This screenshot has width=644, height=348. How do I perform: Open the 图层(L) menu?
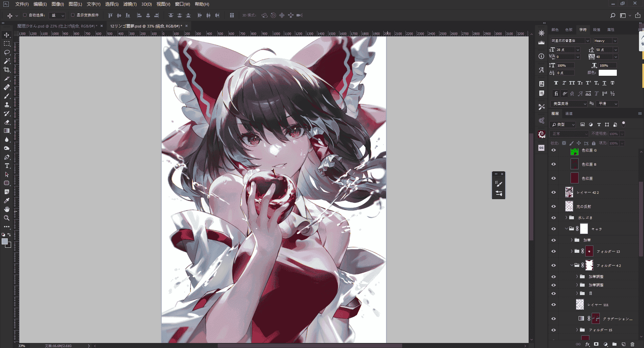coord(75,4)
